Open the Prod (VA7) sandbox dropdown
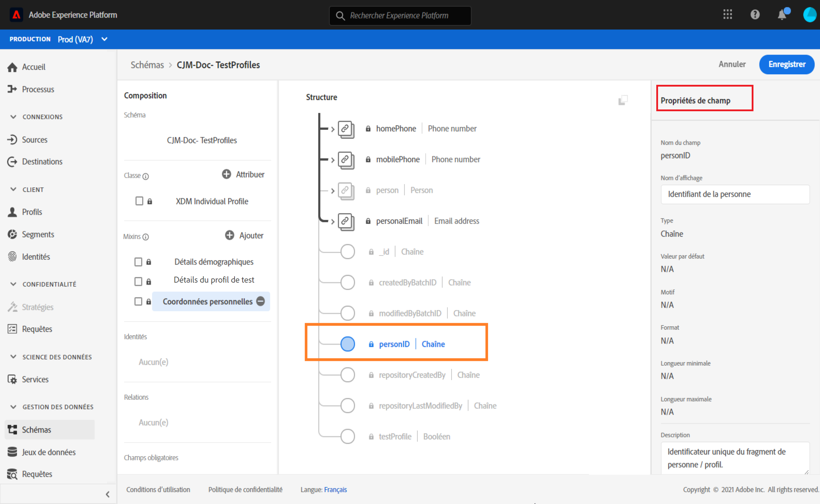Screen dimensions: 820x504 click(104, 39)
